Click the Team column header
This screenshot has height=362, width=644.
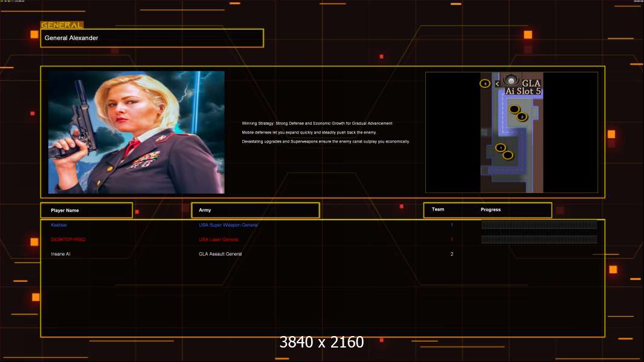point(438,209)
